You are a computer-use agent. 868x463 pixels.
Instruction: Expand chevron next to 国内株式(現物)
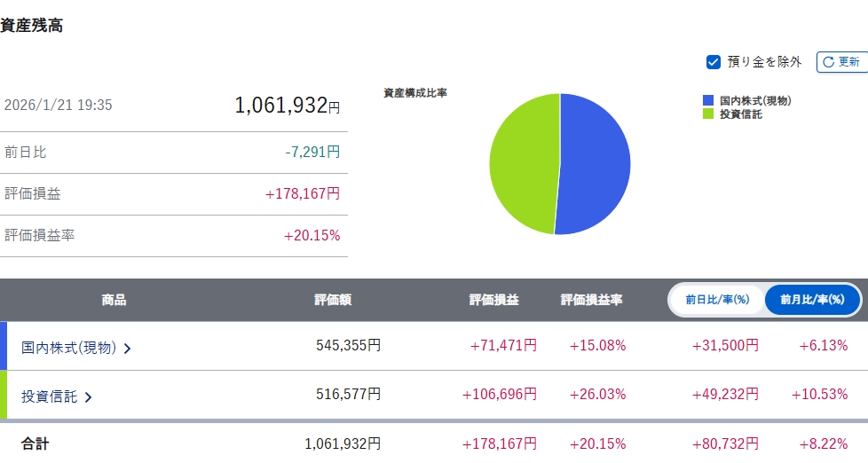[128, 349]
